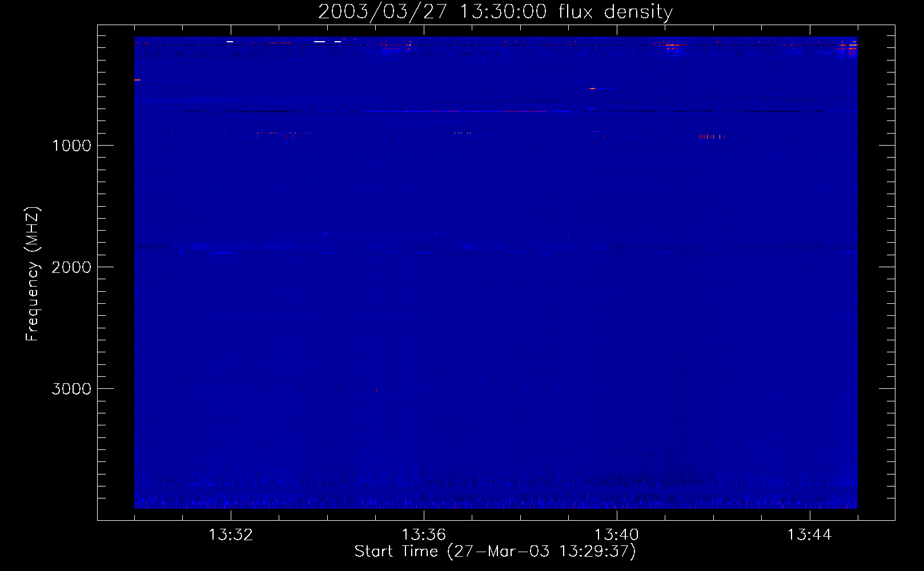Click the 'Start Time' x-axis label
The width and height of the screenshot is (924, 571).
tap(495, 552)
